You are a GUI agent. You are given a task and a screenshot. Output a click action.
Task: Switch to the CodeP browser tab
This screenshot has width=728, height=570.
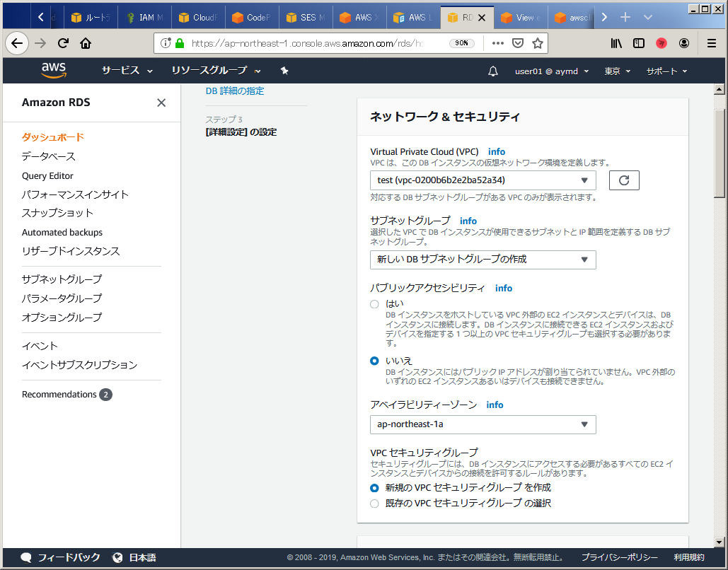[252, 17]
